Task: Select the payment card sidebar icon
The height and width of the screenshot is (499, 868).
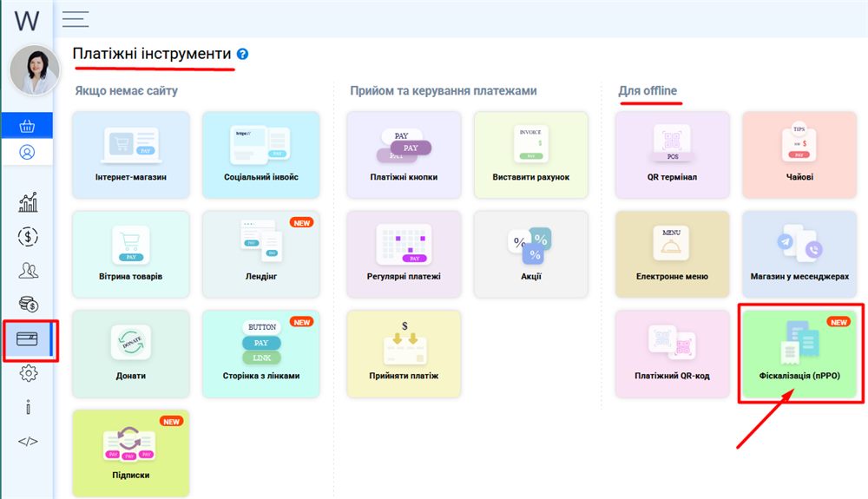Action: 27,338
